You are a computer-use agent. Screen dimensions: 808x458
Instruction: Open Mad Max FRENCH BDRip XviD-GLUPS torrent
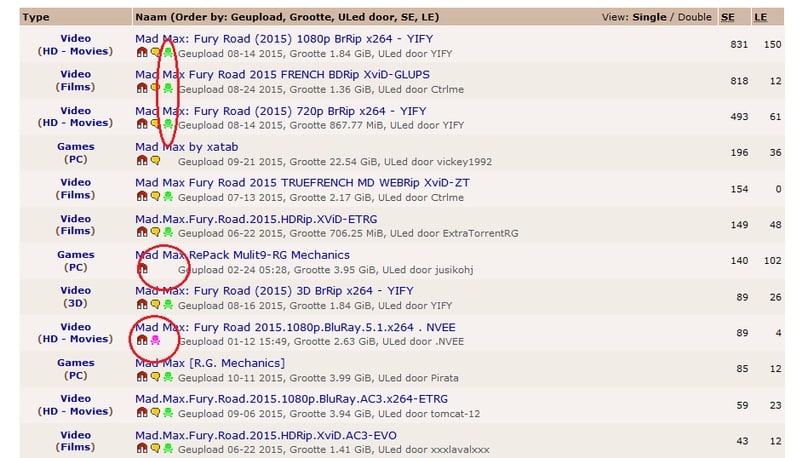click(282, 74)
